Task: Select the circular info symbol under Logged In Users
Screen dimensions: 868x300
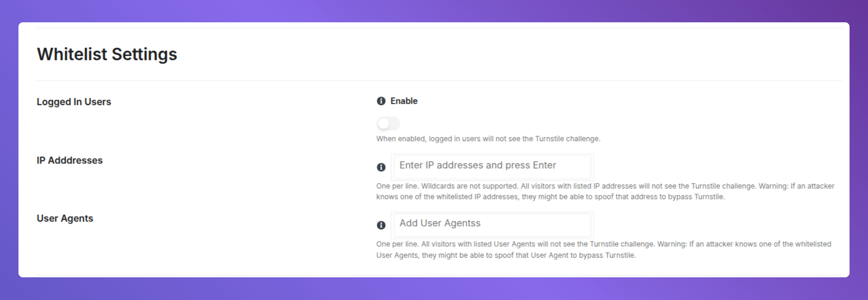Action: click(x=381, y=101)
